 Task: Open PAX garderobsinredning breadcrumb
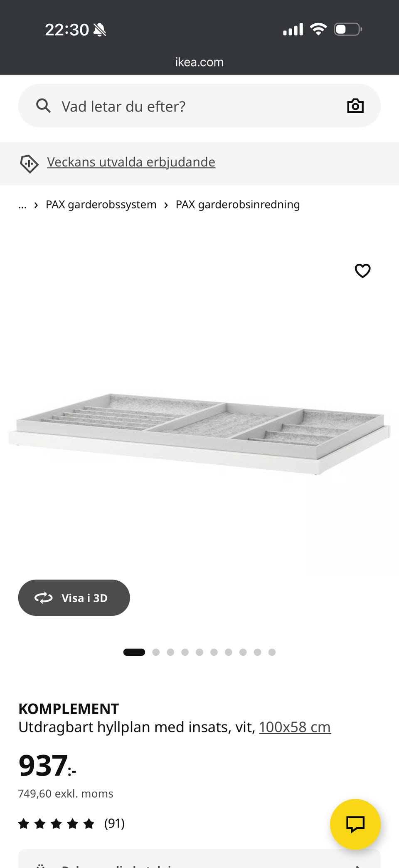click(x=238, y=205)
